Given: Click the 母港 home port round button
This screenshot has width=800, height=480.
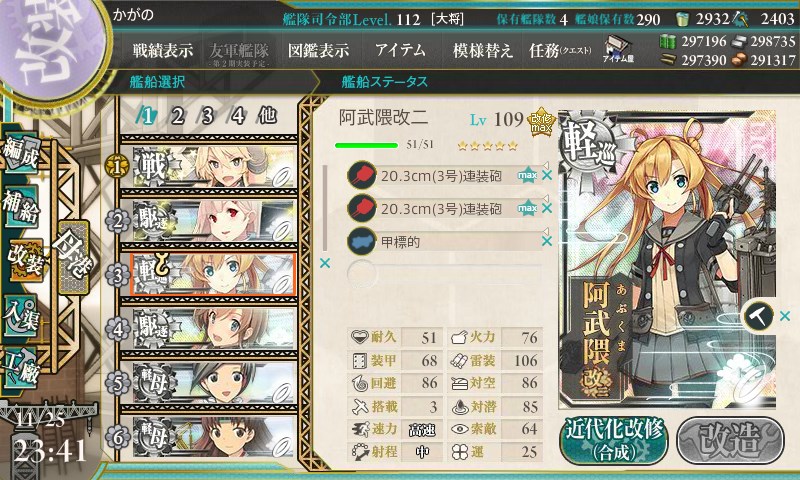Looking at the screenshot, I should tap(73, 257).
